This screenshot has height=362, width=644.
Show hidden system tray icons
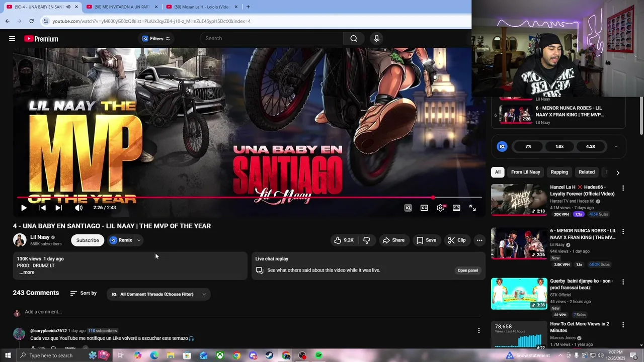(560, 355)
